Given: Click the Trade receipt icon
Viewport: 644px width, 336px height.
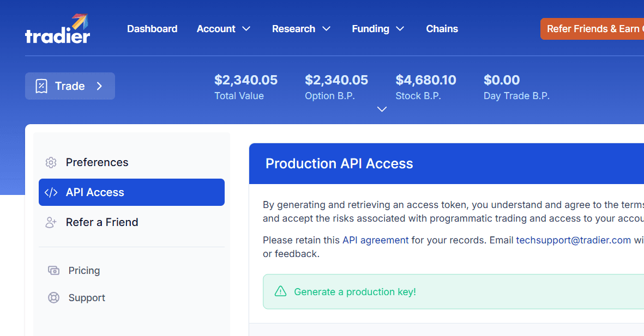Looking at the screenshot, I should pyautogui.click(x=41, y=86).
